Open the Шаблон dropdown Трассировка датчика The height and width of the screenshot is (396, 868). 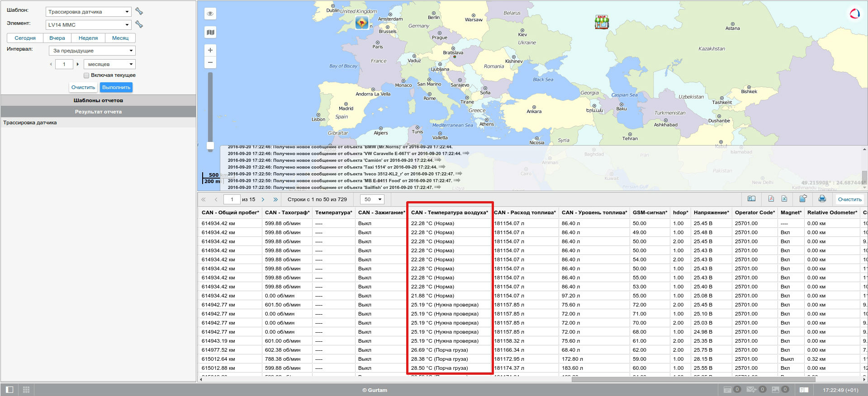88,12
